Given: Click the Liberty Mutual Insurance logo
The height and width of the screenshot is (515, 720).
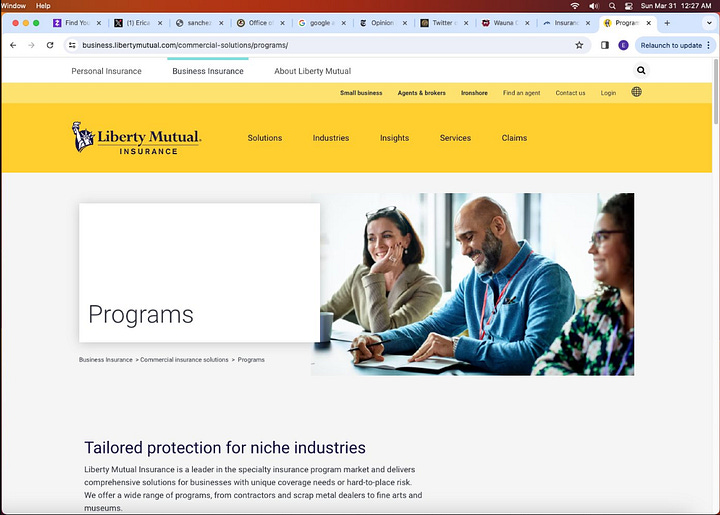Looking at the screenshot, I should click(136, 138).
